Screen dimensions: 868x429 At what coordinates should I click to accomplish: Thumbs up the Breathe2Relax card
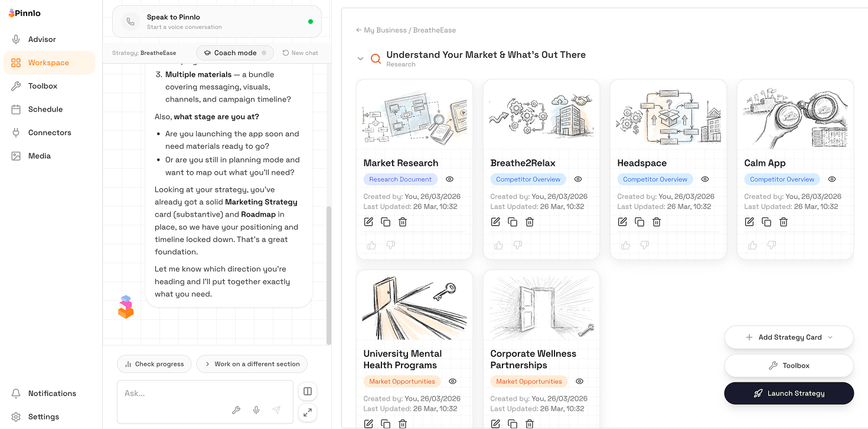(498, 245)
